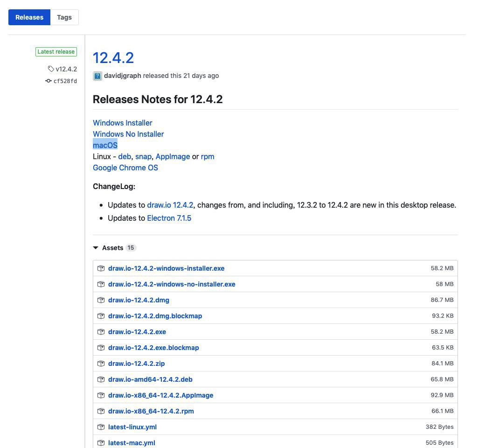Download draw.io-x86_64-12.4.2.rpm
The width and height of the screenshot is (485, 448).
click(151, 411)
